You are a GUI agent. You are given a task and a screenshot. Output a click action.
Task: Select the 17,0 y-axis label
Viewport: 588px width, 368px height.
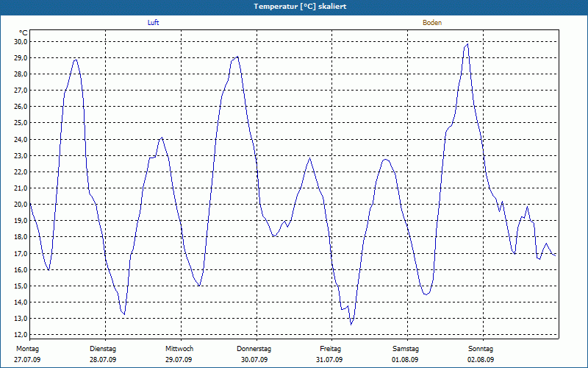[21, 253]
